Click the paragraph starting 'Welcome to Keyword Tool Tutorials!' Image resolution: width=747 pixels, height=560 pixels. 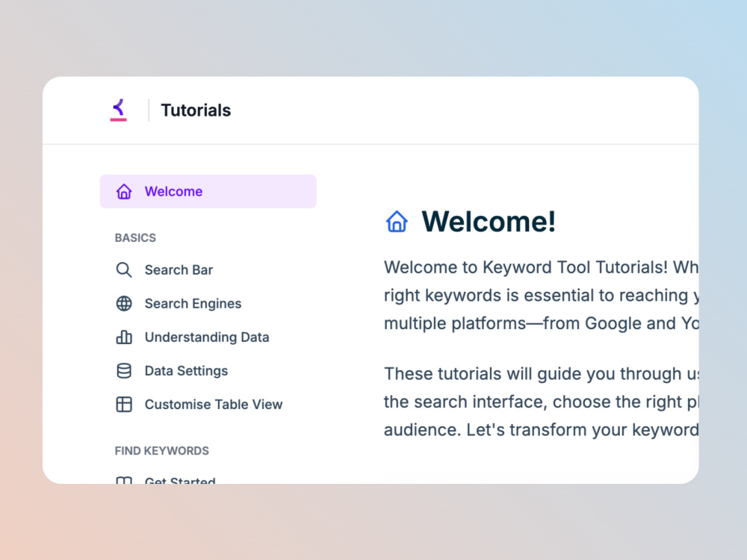pos(541,295)
